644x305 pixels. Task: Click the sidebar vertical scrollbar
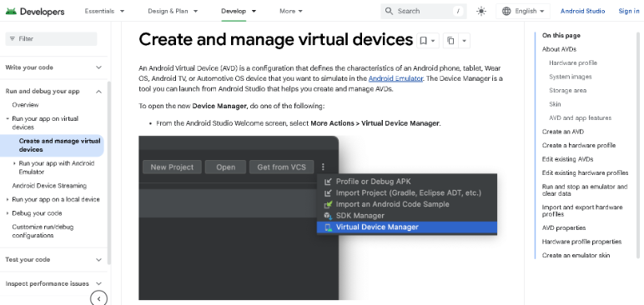pos(108,172)
